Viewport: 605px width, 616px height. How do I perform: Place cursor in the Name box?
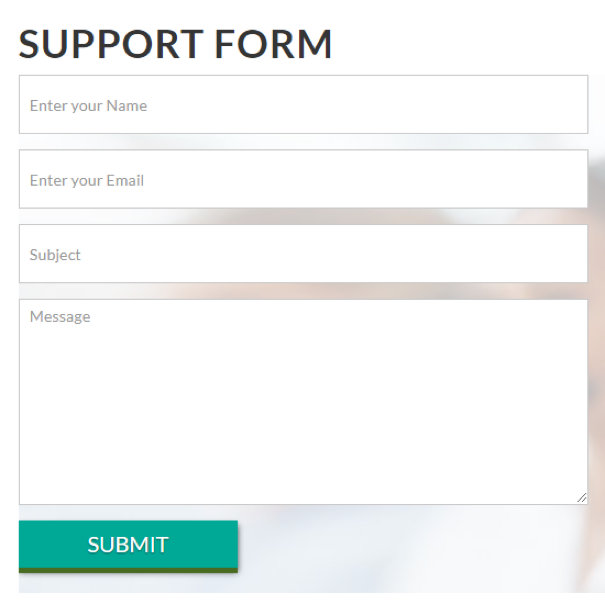(x=303, y=105)
